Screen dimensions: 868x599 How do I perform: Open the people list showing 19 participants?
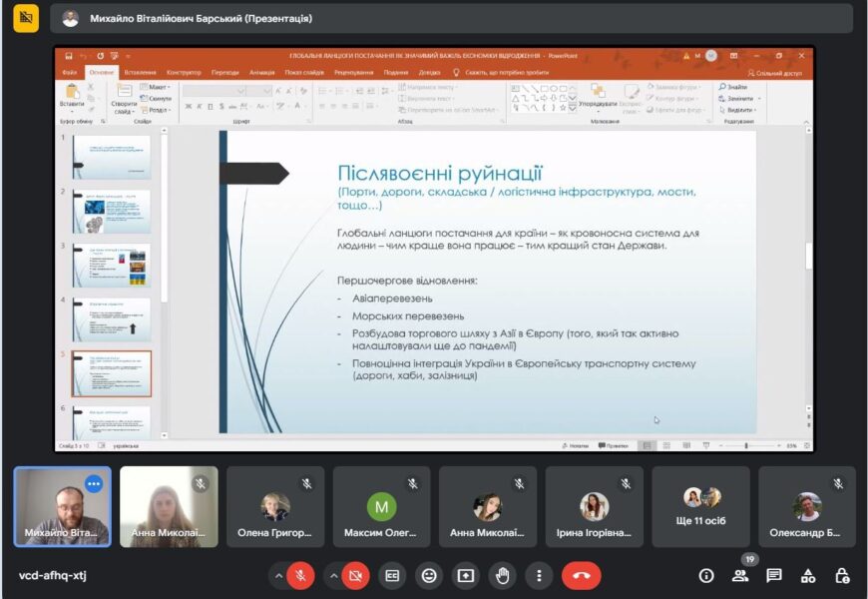[740, 575]
